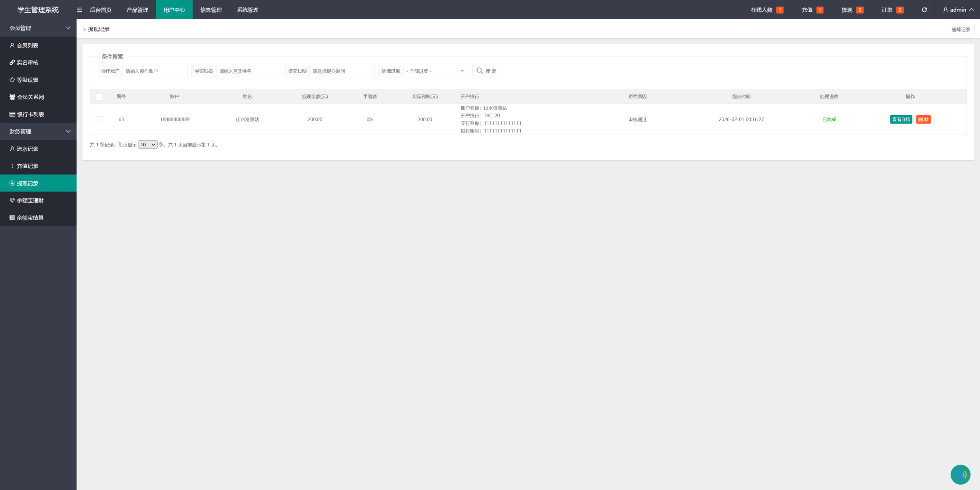Open 会员关系网 in sidebar
This screenshot has width=980, height=490.
click(x=30, y=97)
